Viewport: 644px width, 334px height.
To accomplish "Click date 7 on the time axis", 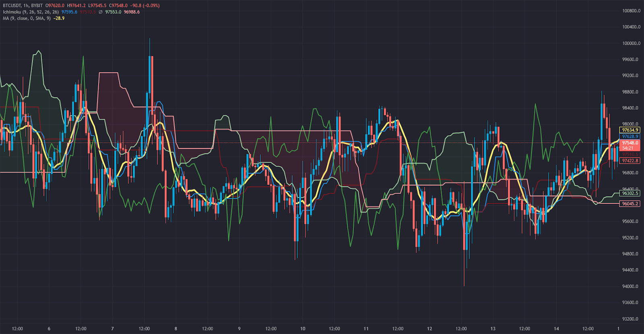I will (x=112, y=329).
